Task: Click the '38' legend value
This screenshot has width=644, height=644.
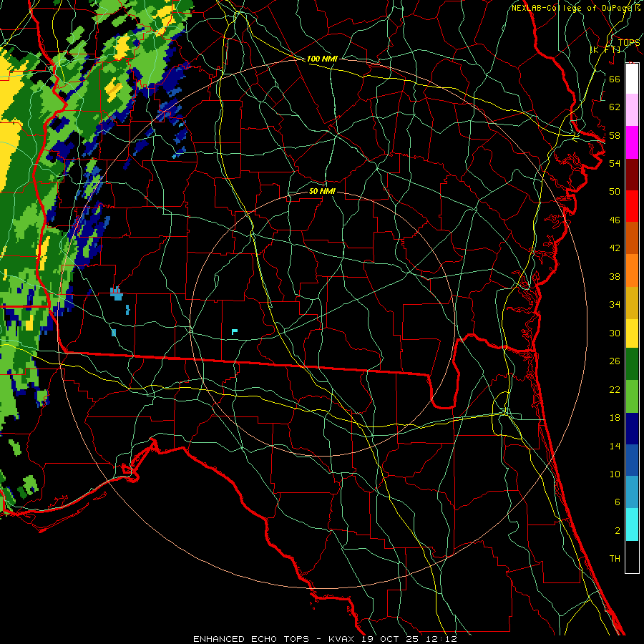Action: (615, 276)
